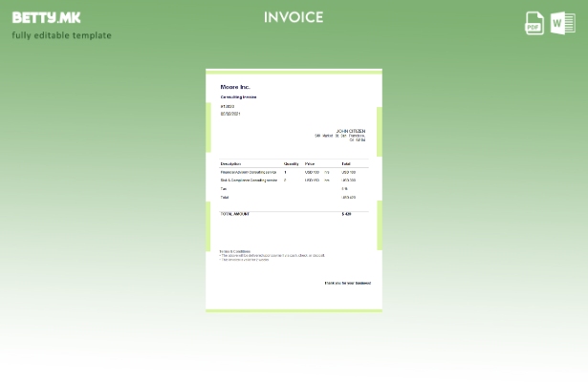Click the INVOICE page title

(294, 17)
